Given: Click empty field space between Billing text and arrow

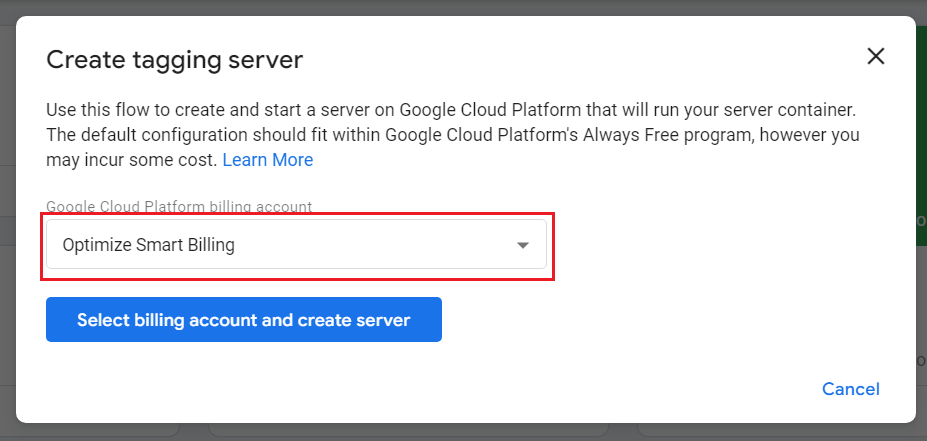Looking at the screenshot, I should click(x=380, y=245).
